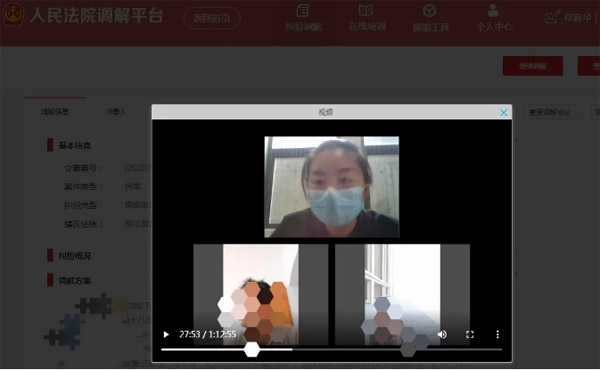
Task: Click the first red button below header
Action: [x=533, y=66]
